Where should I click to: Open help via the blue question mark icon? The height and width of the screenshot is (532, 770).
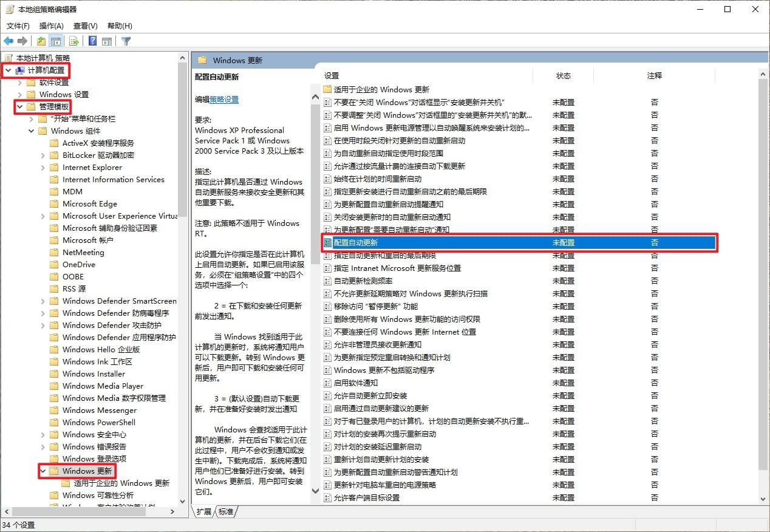point(92,41)
